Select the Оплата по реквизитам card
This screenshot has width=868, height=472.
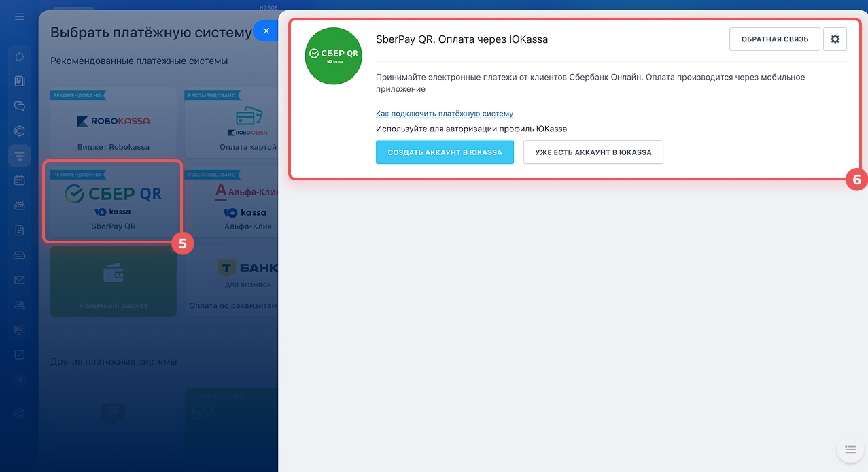[x=232, y=281]
